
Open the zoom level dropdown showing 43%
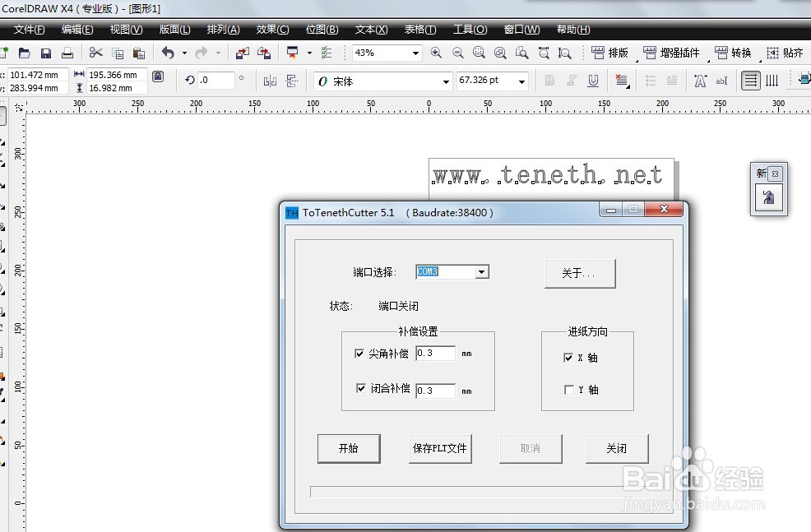click(416, 52)
